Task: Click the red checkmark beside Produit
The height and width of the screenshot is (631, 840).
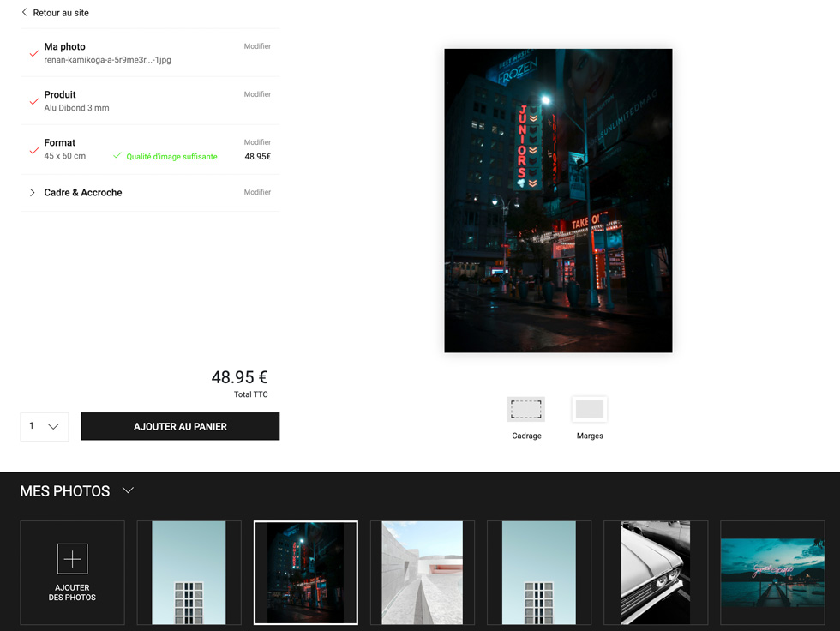Action: click(x=33, y=101)
